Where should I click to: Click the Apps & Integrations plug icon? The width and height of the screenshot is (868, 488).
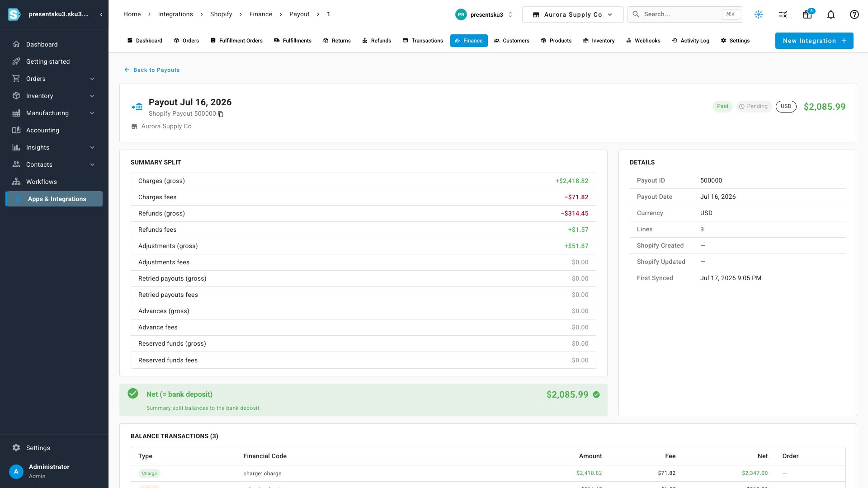(x=18, y=199)
